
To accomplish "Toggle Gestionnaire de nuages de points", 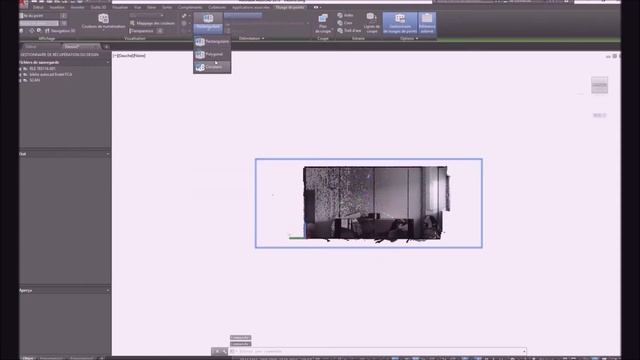I will pos(400,23).
